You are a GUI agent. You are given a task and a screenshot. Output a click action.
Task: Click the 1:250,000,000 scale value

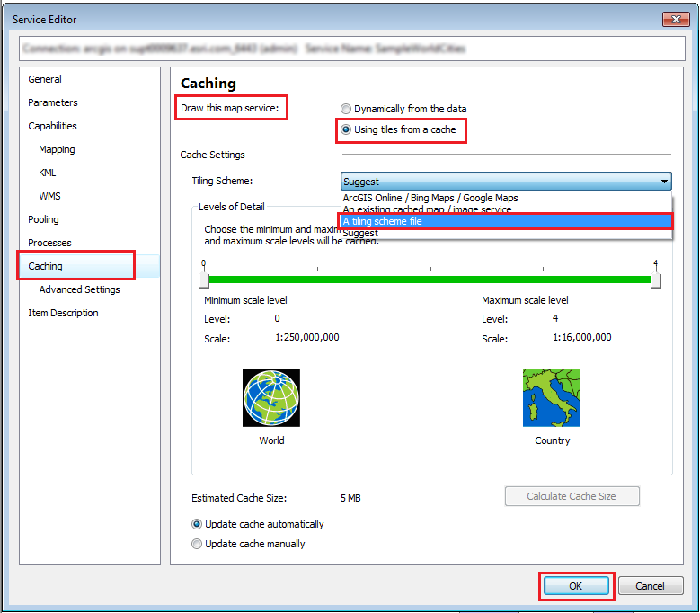coord(307,338)
